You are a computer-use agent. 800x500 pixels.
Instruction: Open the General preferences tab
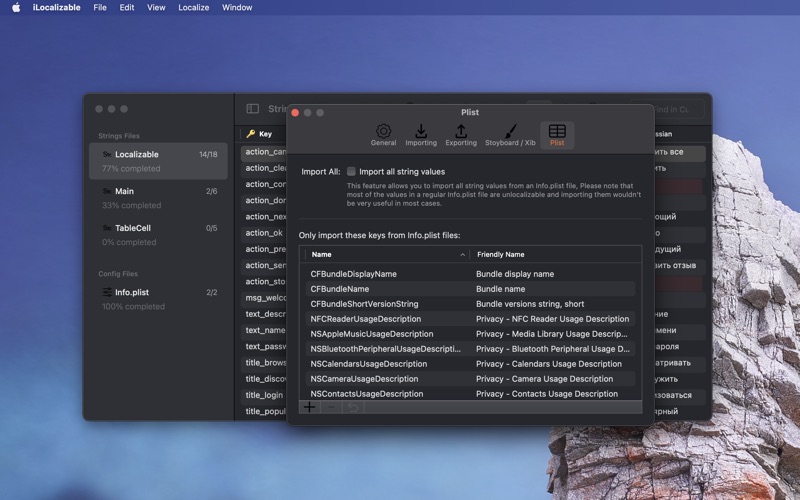pyautogui.click(x=383, y=135)
